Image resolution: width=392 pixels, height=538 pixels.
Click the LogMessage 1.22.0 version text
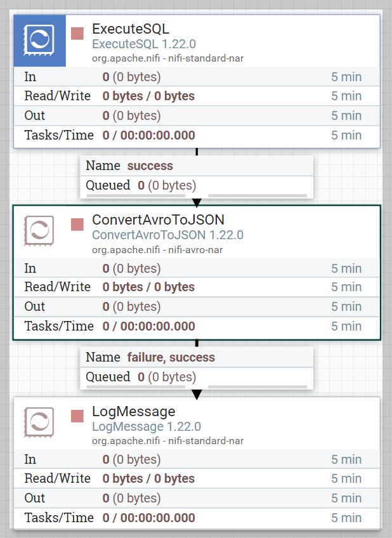(x=147, y=426)
